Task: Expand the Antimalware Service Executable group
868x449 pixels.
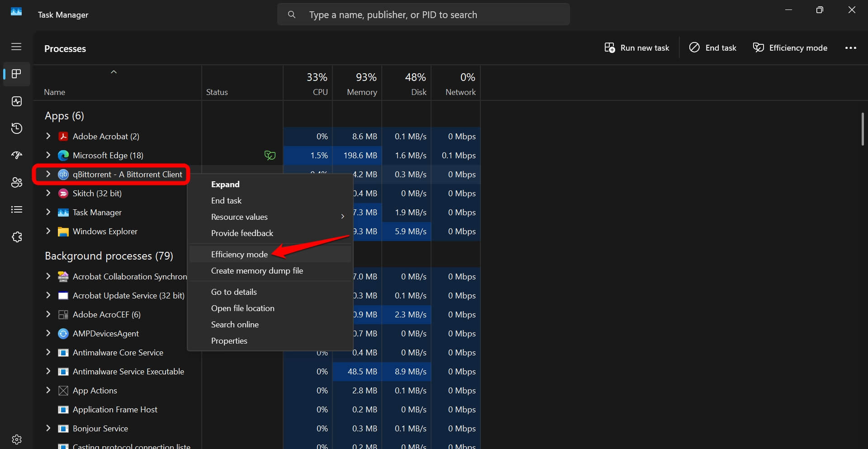Action: click(x=48, y=371)
